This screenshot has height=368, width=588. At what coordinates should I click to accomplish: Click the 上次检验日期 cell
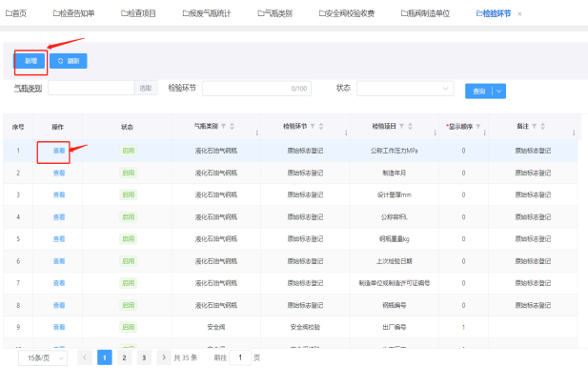point(395,261)
